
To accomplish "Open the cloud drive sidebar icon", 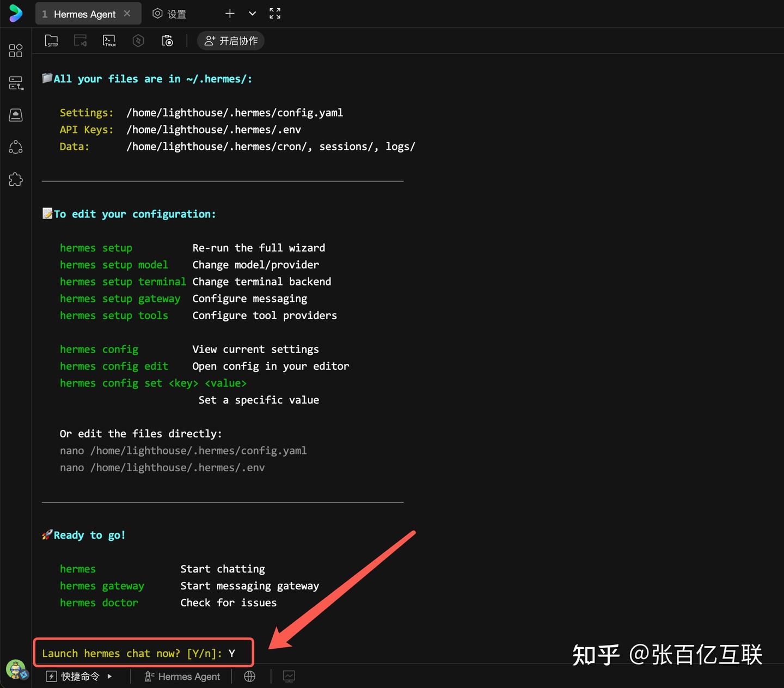I will [16, 115].
